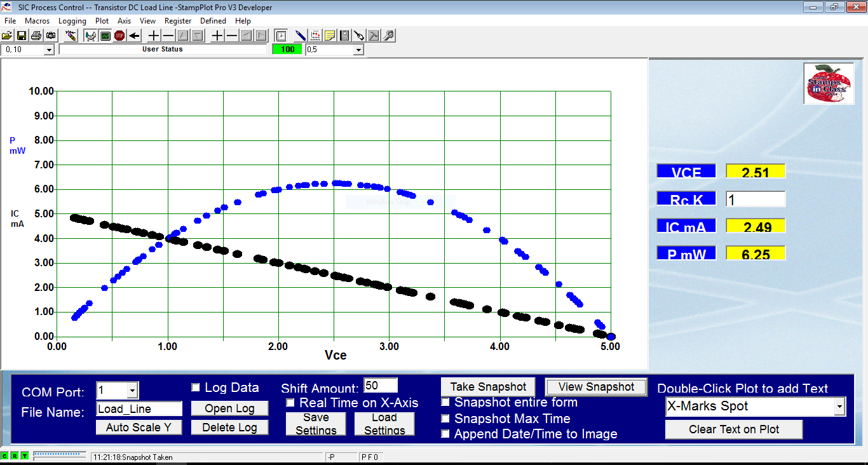Click the Take Snapshot button
Image resolution: width=868 pixels, height=465 pixels.
pos(489,387)
